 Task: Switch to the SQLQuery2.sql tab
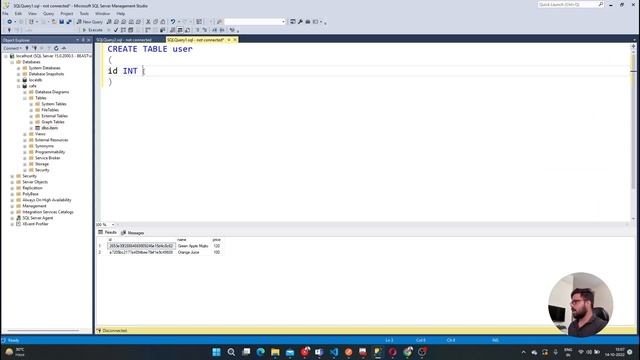(124, 40)
